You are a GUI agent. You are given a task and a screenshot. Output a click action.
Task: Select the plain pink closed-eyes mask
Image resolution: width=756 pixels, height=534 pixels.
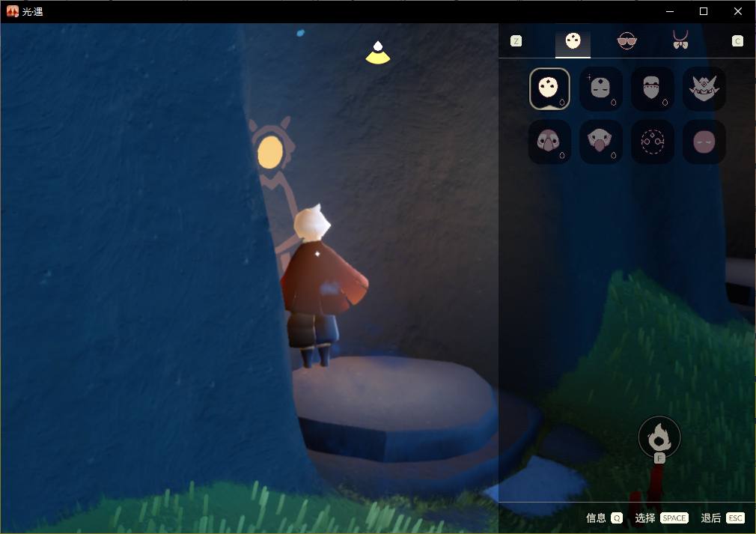click(x=704, y=142)
